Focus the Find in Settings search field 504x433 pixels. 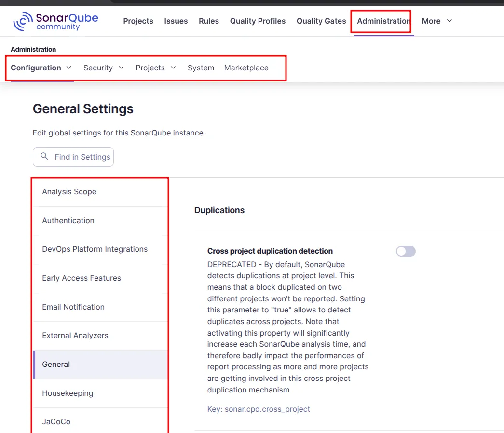pos(73,157)
